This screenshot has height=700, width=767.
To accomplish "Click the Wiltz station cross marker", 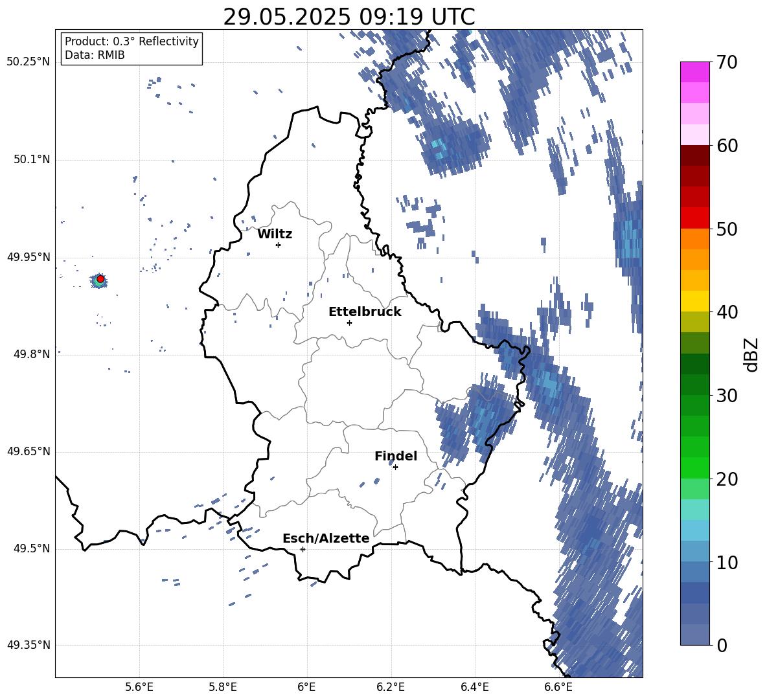I will click(x=279, y=245).
